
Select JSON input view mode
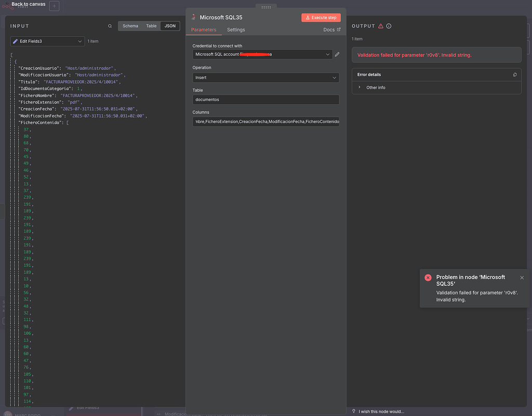(x=170, y=26)
